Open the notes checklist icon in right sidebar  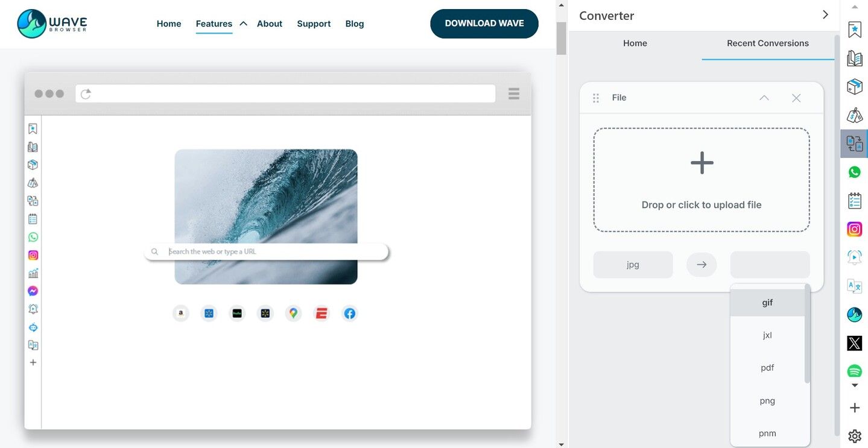click(854, 201)
